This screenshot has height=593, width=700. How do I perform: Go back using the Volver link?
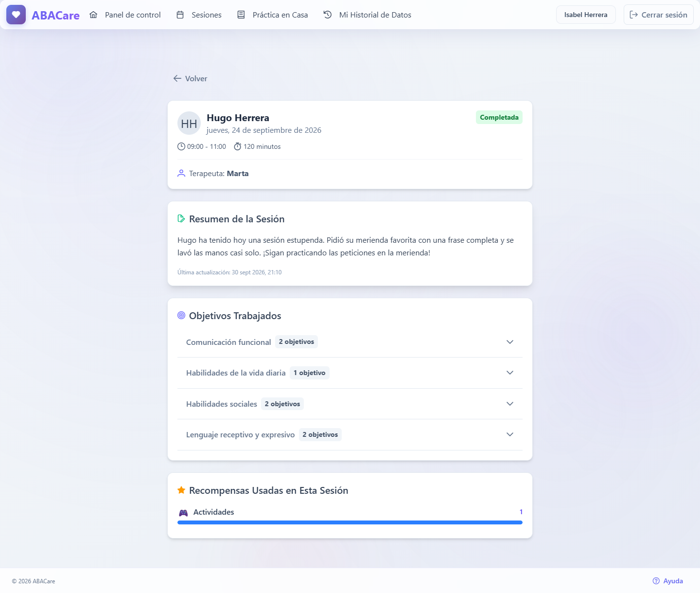point(190,78)
